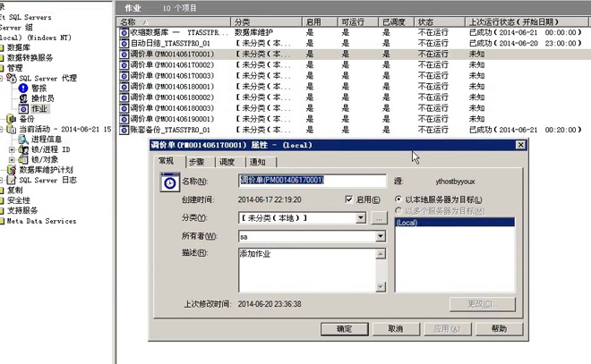Click the SQL Server 代理 agent icon

[x=12, y=79]
